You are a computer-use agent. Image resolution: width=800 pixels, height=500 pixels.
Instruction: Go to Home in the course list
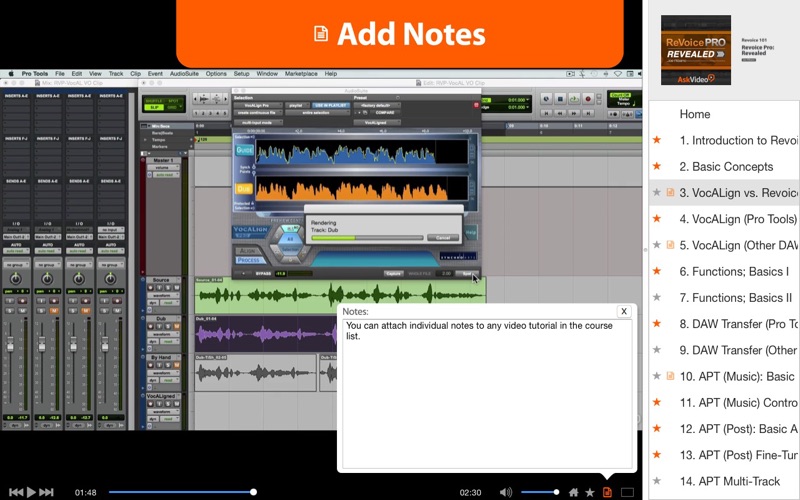694,114
